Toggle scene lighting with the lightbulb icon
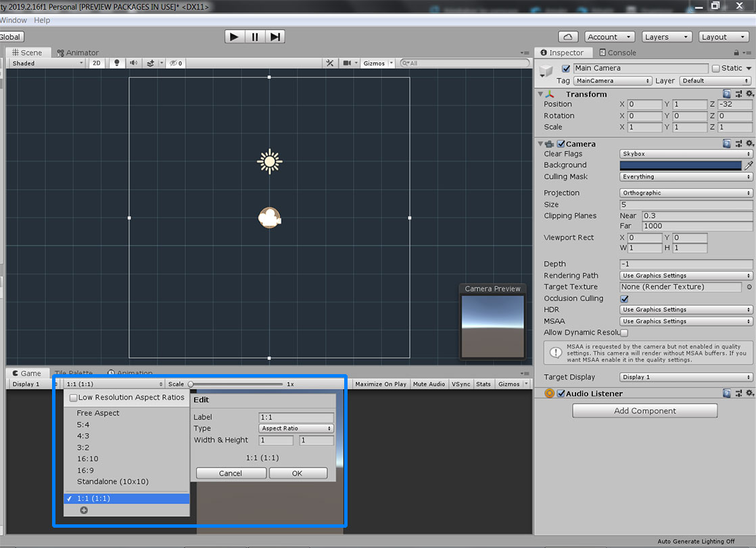The image size is (756, 548). point(117,63)
